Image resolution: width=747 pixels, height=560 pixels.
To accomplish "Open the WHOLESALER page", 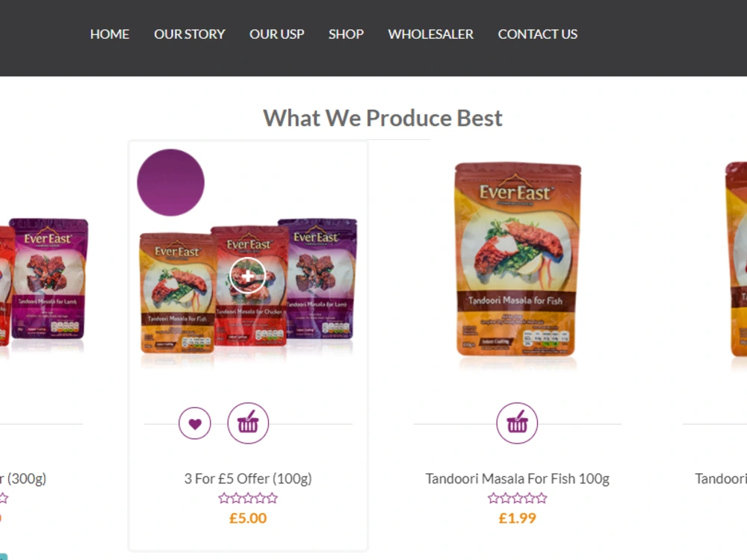I will coord(431,34).
